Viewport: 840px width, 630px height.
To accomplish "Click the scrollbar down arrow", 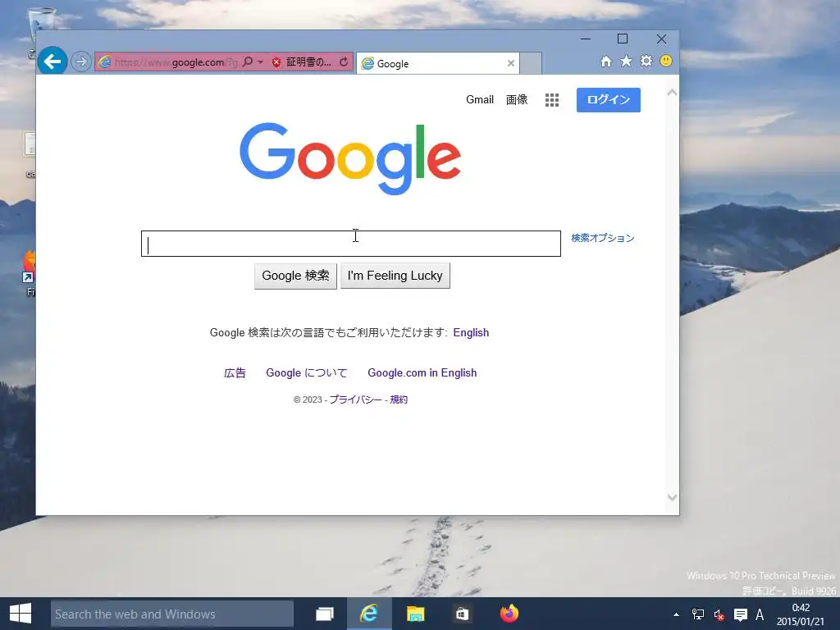I will click(672, 497).
